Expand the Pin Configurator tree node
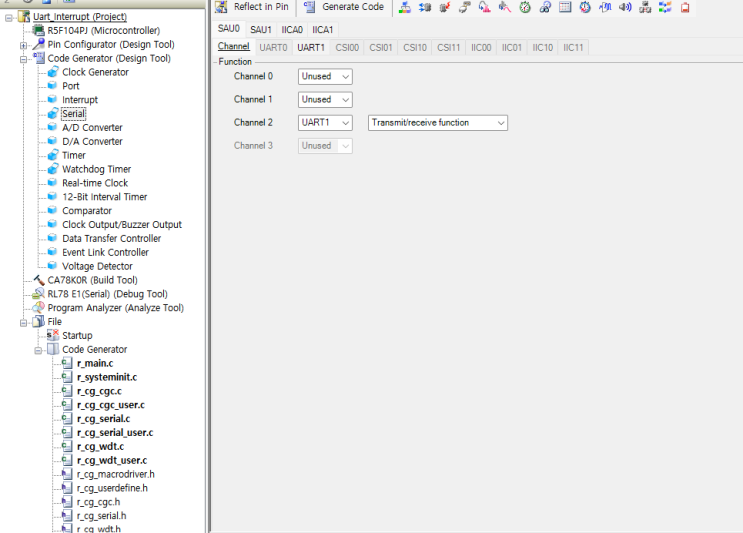This screenshot has height=533, width=743. [24, 45]
